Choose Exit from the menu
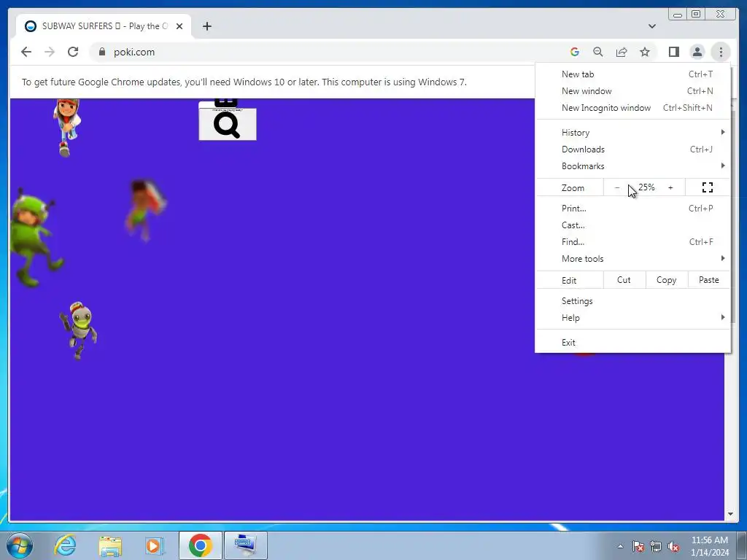747x560 pixels. [632, 343]
